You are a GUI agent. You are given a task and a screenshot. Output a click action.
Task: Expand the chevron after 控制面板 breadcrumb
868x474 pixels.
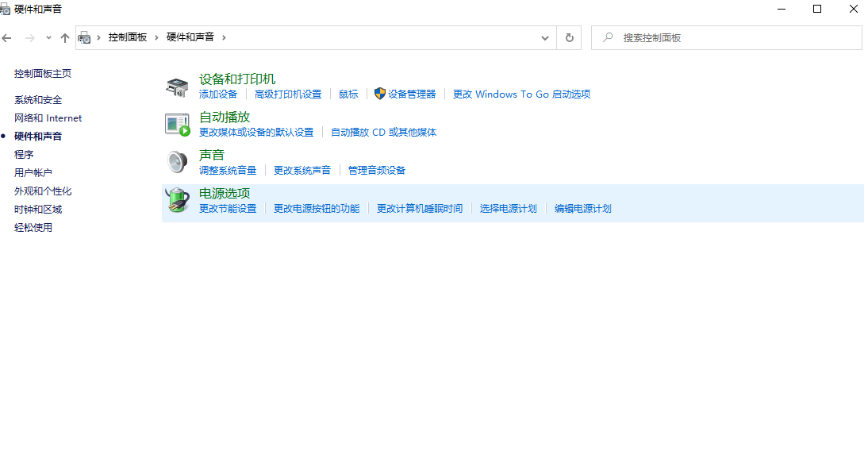(157, 37)
